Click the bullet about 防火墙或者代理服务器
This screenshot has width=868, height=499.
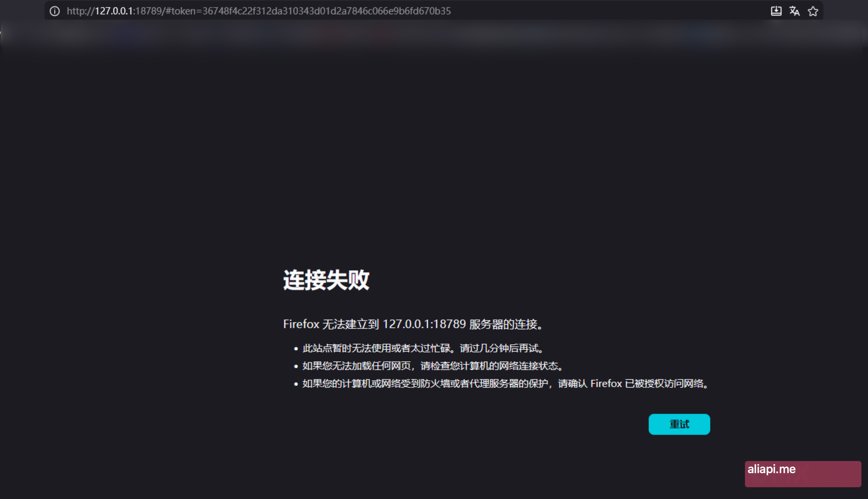(506, 384)
